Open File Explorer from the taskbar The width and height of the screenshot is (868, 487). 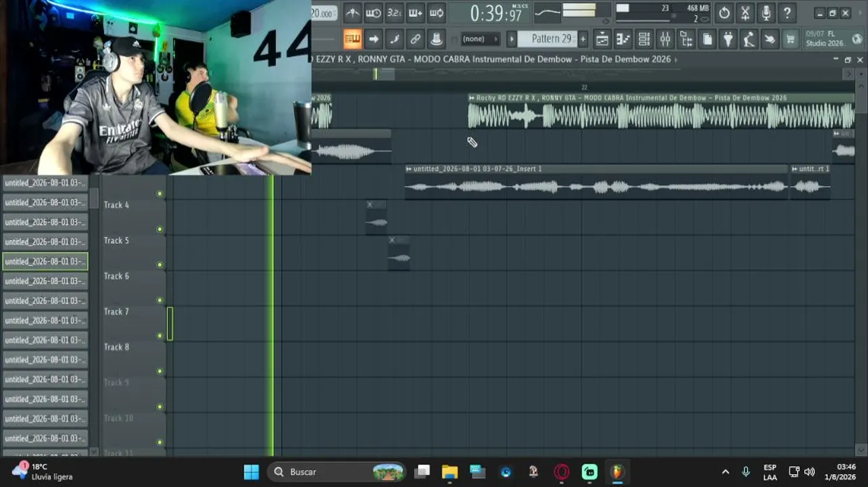point(450,471)
